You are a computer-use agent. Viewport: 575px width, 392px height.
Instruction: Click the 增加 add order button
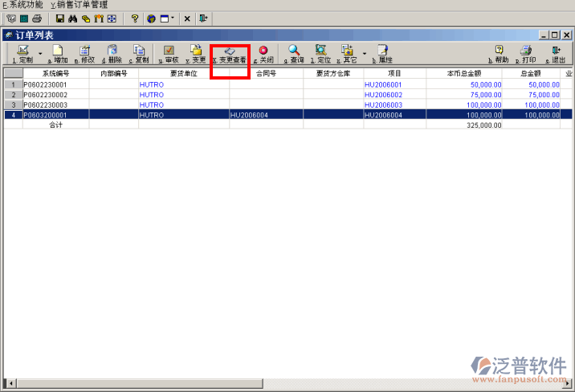click(58, 55)
